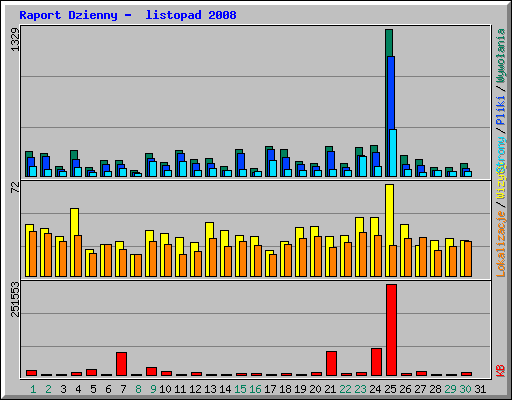
Task: Click the 'Wywołania' legend label
Action: 501,56
